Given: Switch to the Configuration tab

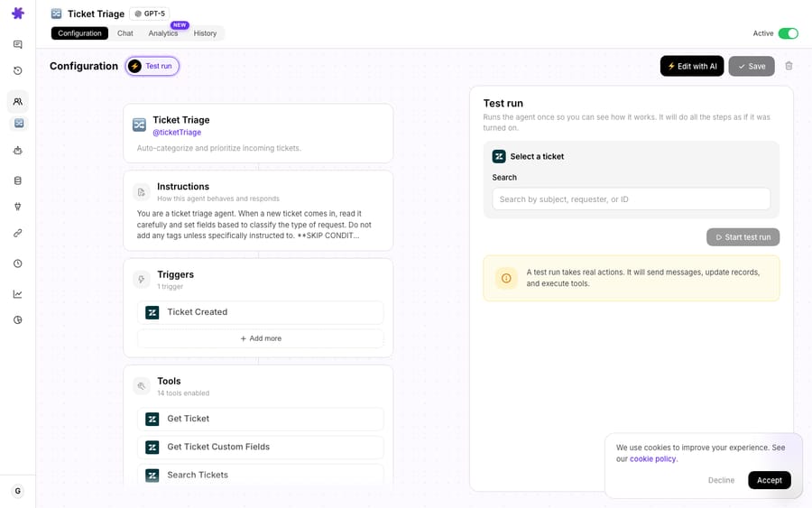Looking at the screenshot, I should (79, 33).
